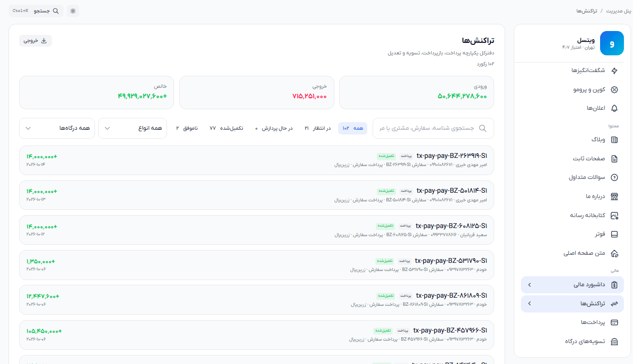Open transaction tx-pay-pay-BZ-861809-S1
The height and width of the screenshot is (364, 633).
[x=257, y=300]
